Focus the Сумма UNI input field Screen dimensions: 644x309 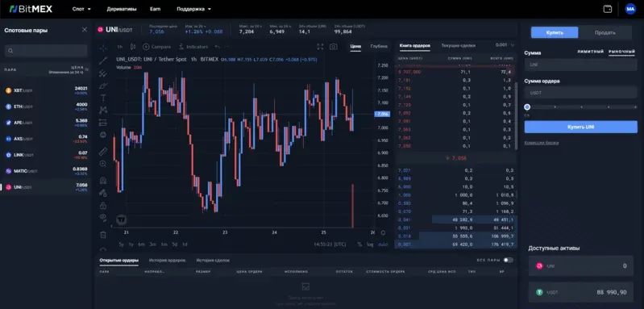pos(581,65)
